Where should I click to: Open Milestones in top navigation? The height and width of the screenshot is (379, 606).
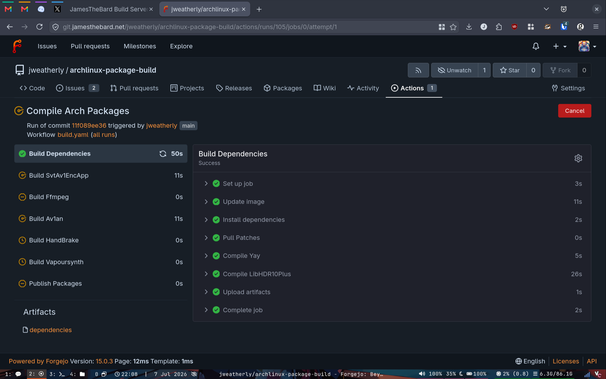click(x=140, y=46)
